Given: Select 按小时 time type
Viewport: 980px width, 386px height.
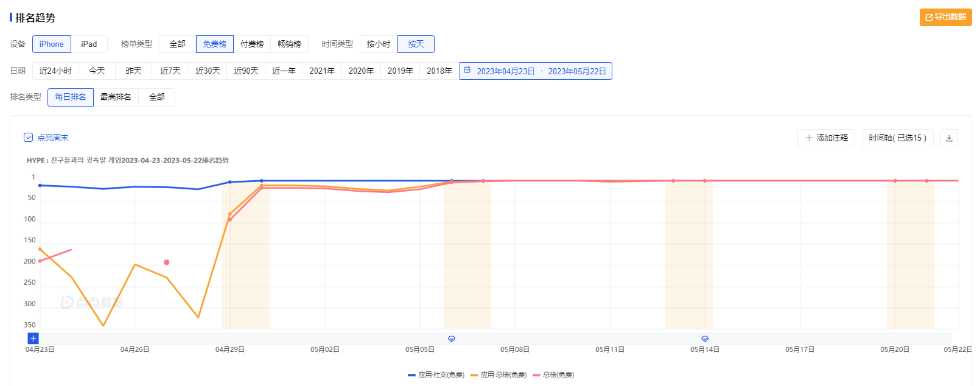Looking at the screenshot, I should tap(379, 44).
